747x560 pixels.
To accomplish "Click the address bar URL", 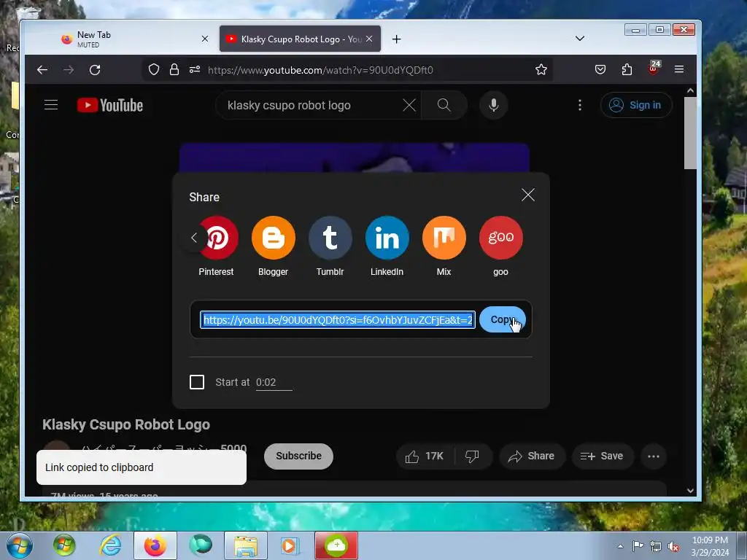I will (320, 70).
